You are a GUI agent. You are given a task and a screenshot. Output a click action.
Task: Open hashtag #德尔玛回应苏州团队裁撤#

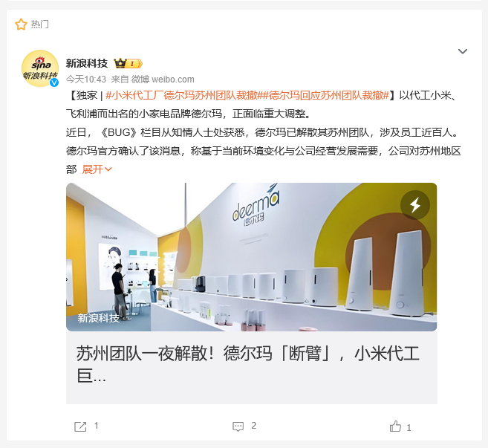click(327, 95)
